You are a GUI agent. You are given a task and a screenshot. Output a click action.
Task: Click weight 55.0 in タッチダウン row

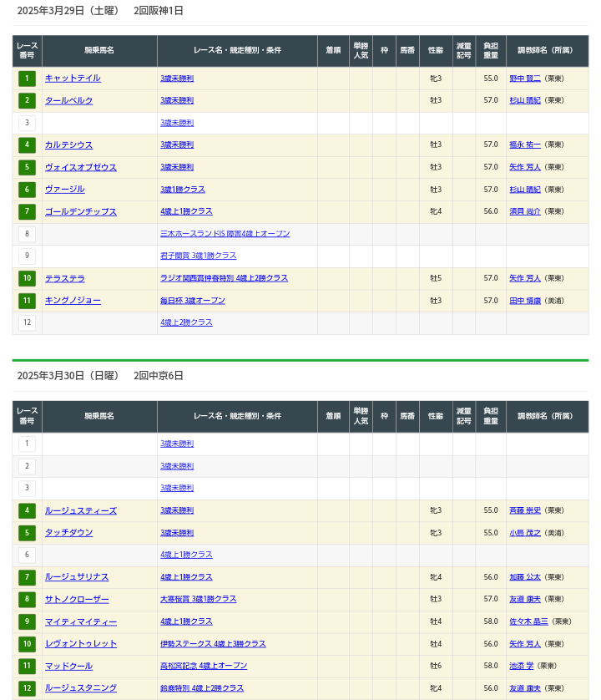pyautogui.click(x=491, y=533)
